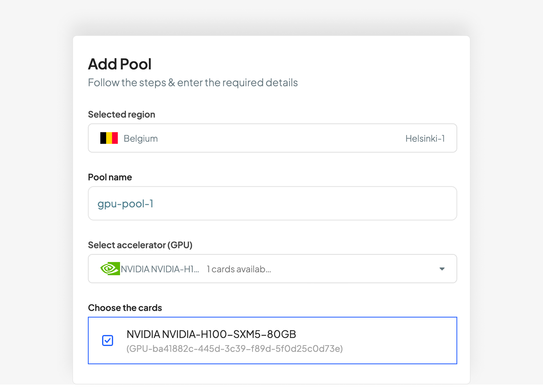The image size is (543, 392).
Task: Click the 'Select accelerator (GPU)' label
Action: click(140, 245)
